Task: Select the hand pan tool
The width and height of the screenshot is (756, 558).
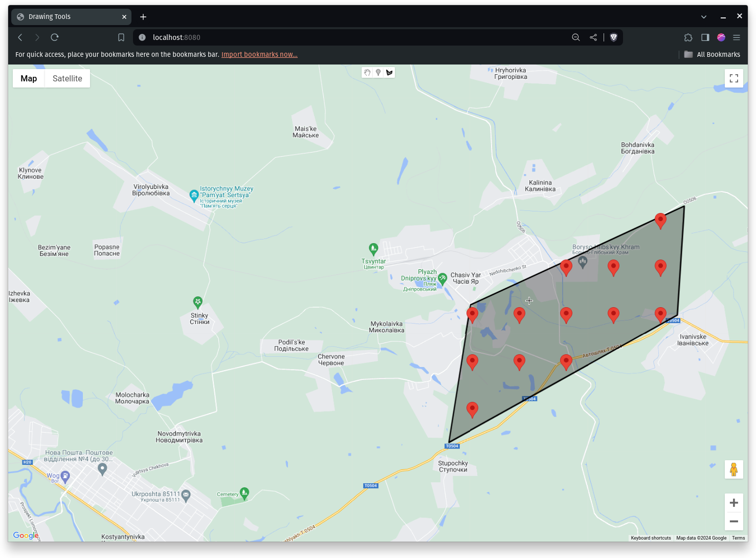Action: 367,73
